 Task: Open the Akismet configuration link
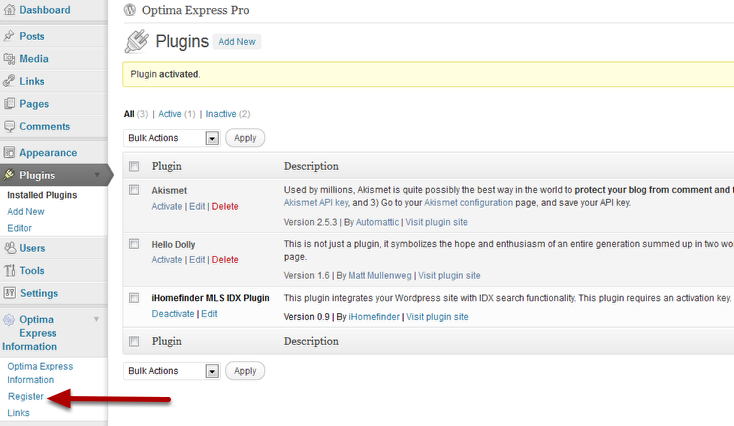point(469,203)
